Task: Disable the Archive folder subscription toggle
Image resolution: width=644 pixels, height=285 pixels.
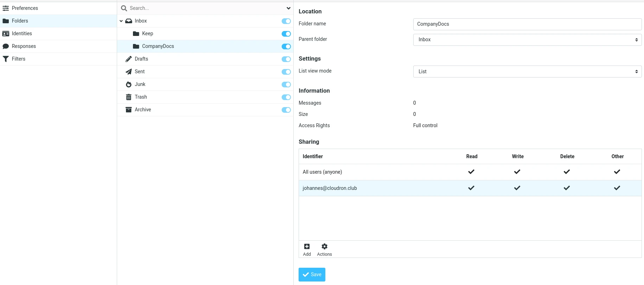Action: (286, 110)
